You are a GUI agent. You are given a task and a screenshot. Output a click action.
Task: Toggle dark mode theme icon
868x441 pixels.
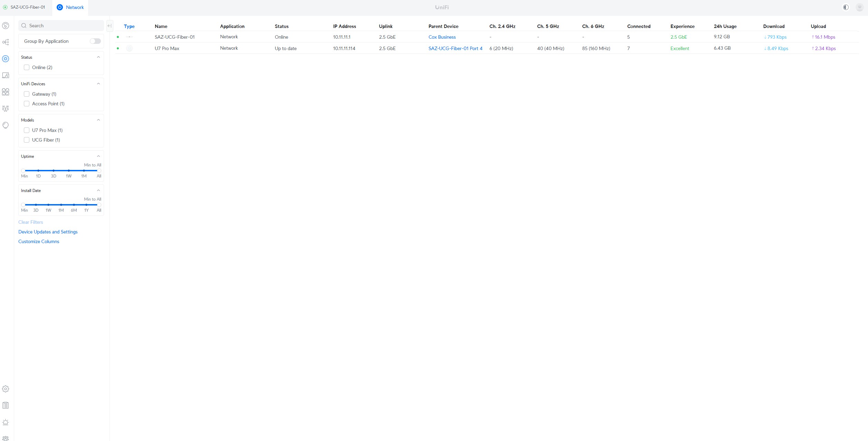pos(846,7)
